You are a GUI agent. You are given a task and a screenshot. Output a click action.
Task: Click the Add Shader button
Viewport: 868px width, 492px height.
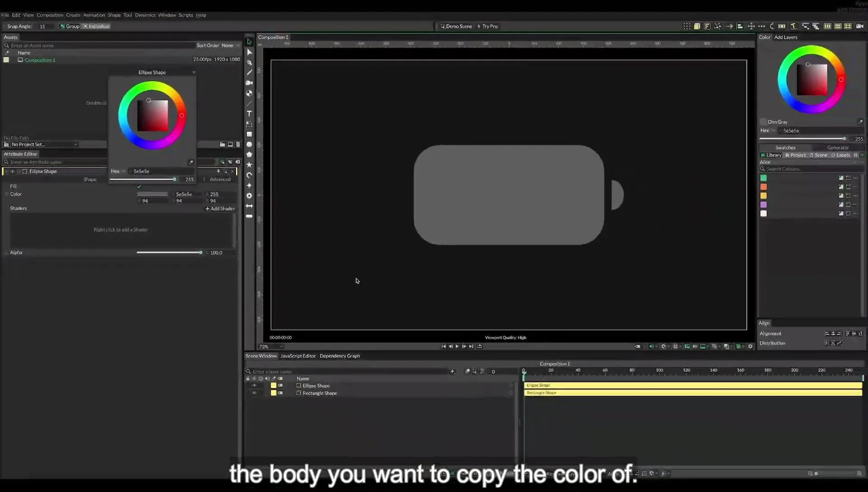pyautogui.click(x=220, y=209)
